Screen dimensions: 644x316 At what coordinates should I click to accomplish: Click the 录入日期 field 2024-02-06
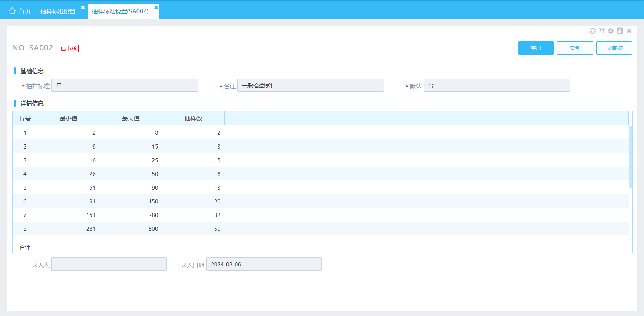(x=264, y=264)
